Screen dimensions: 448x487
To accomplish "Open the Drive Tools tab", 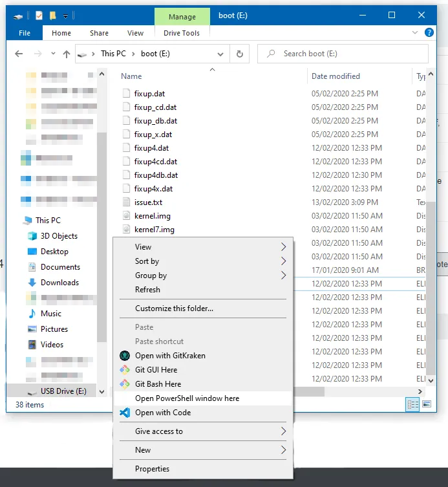I will click(x=182, y=33).
